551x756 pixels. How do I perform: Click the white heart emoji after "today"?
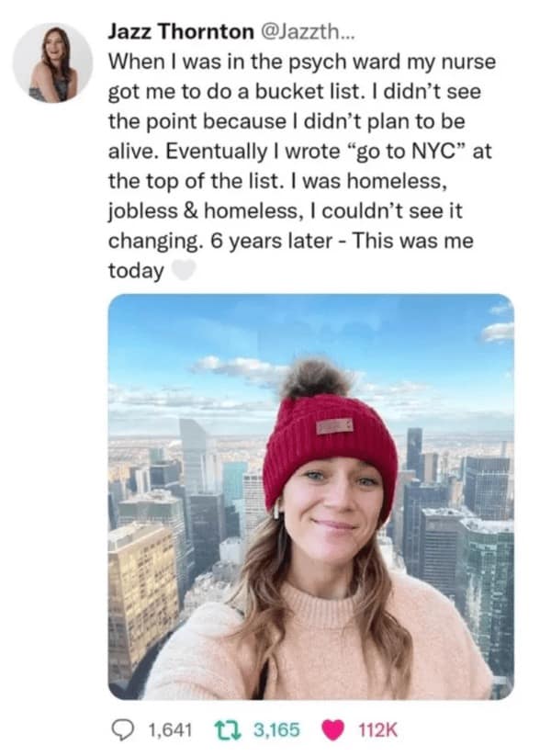(184, 270)
